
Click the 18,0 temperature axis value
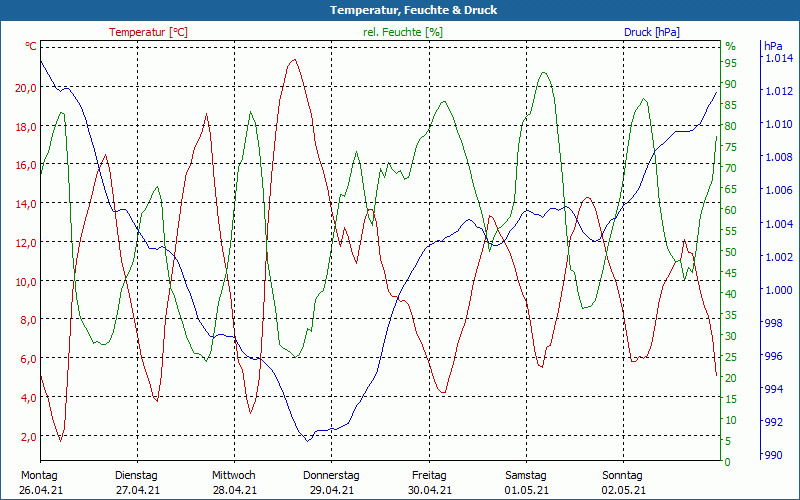26,127
